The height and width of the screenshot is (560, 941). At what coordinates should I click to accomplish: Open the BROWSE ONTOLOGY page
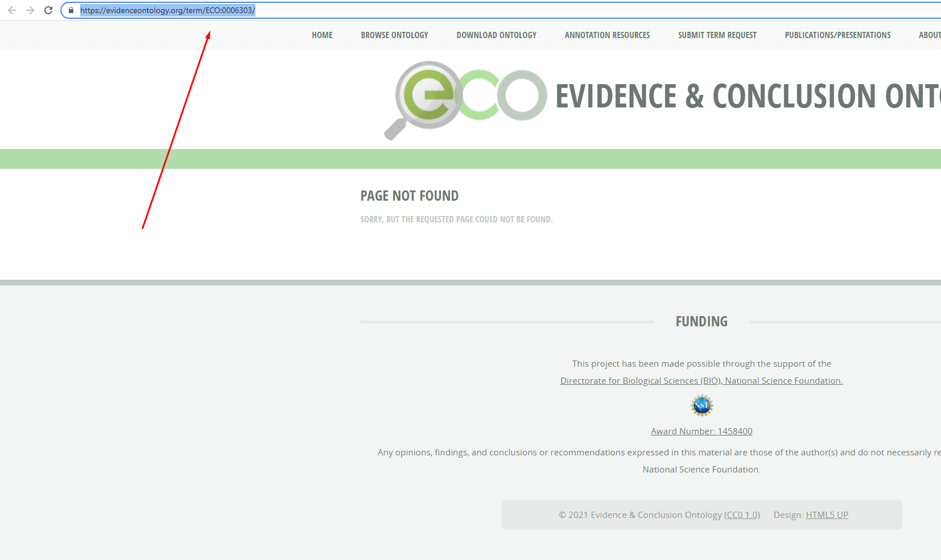394,35
